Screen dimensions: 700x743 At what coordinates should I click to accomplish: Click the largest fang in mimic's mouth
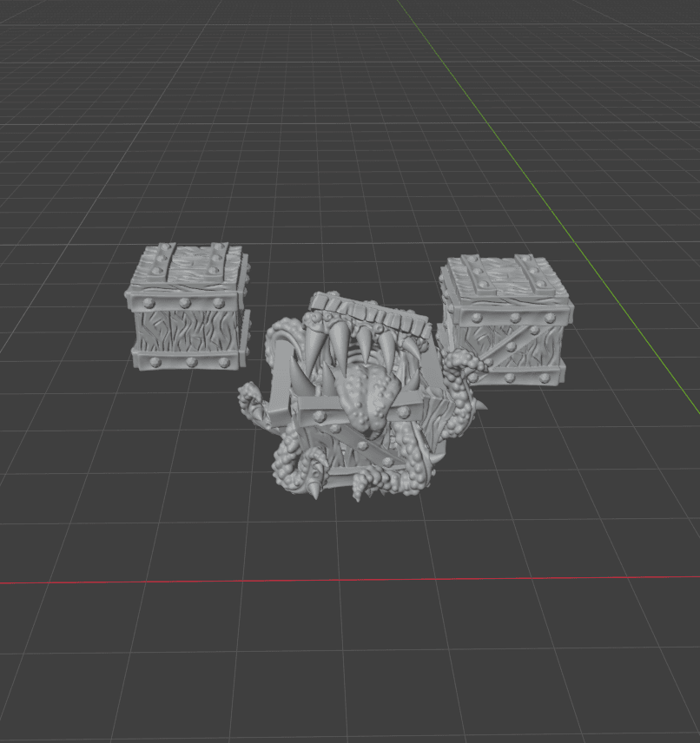(338, 345)
